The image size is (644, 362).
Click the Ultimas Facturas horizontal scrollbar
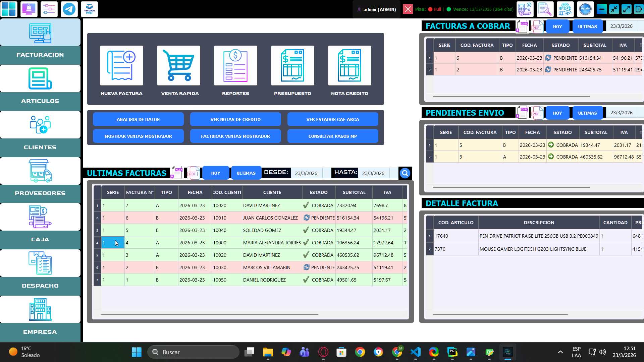pyautogui.click(x=209, y=314)
